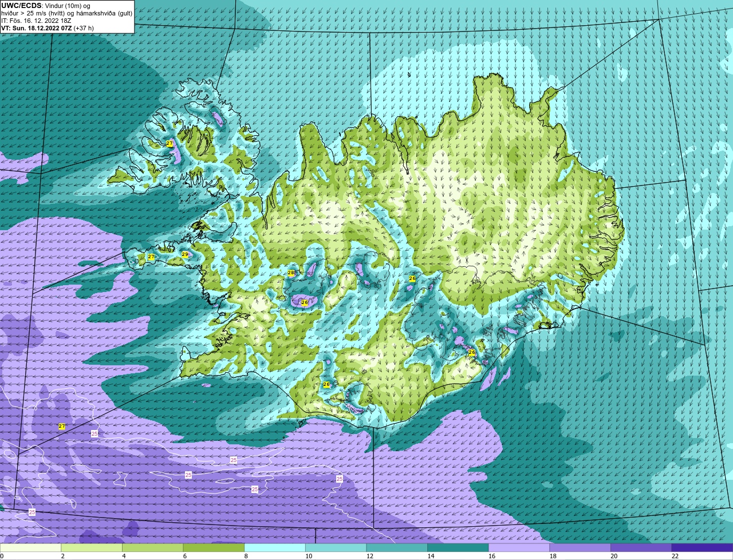Click the legend scale number 20
This screenshot has height=560, width=733.
614,556
